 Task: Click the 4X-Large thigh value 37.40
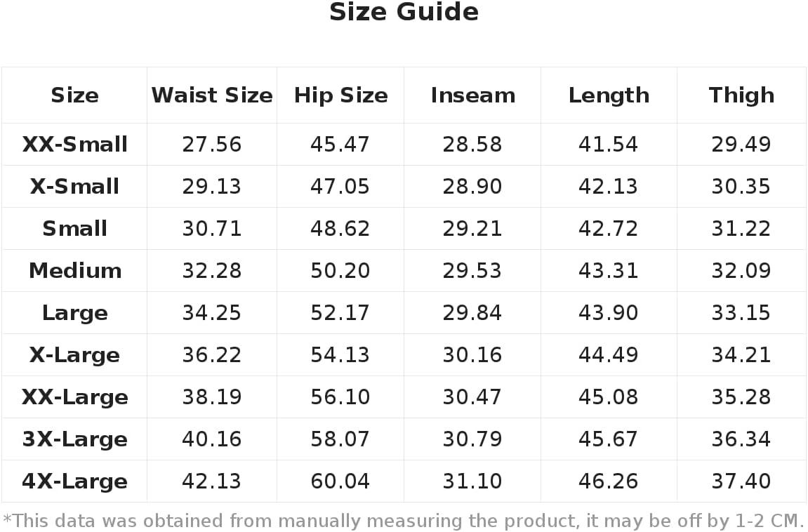coord(741,482)
